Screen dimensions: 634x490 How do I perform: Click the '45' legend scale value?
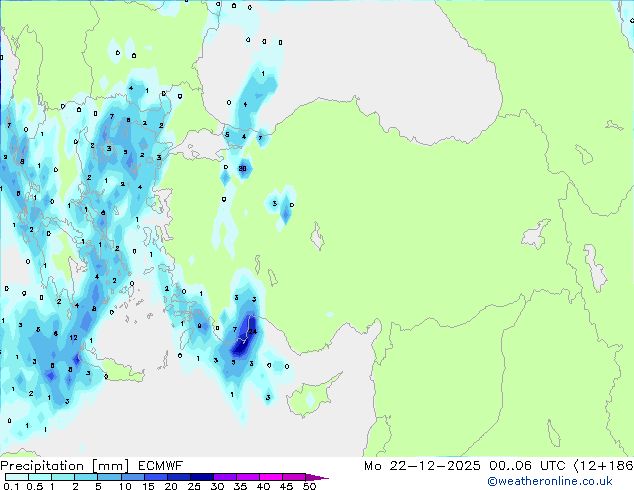point(286,486)
